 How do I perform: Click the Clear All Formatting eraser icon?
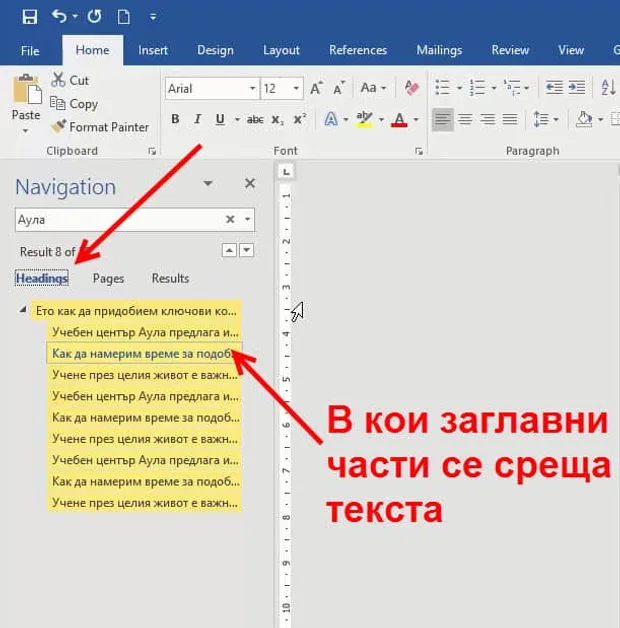[412, 88]
